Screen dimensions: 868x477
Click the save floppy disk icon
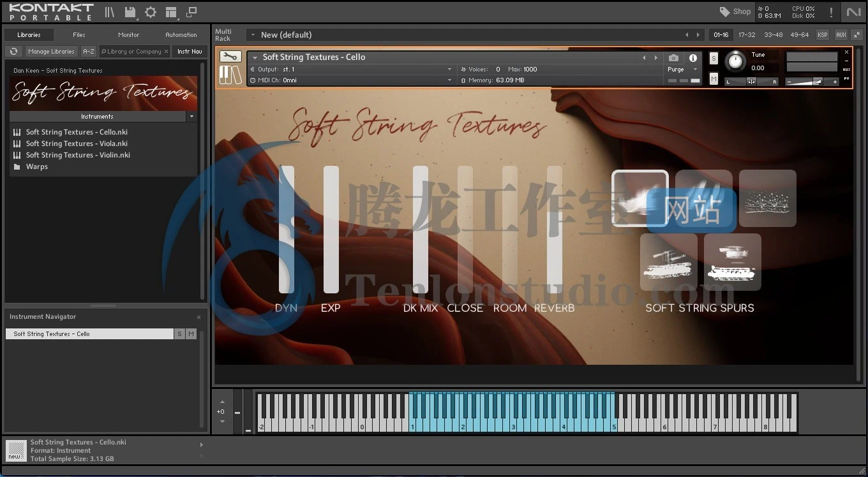(x=130, y=12)
